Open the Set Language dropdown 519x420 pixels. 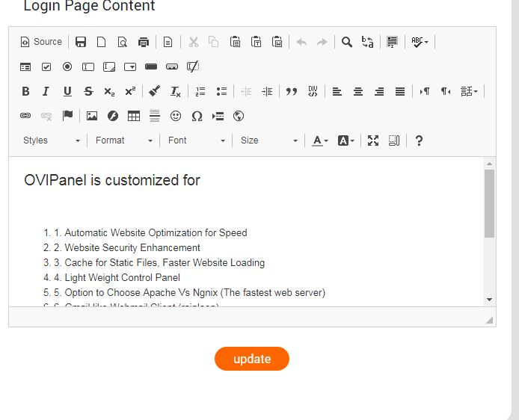(x=469, y=91)
